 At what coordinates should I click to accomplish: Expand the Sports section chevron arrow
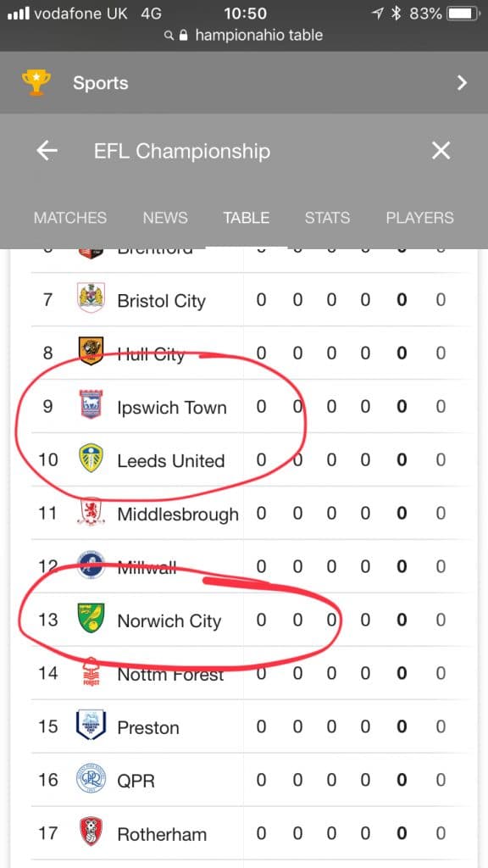[462, 83]
